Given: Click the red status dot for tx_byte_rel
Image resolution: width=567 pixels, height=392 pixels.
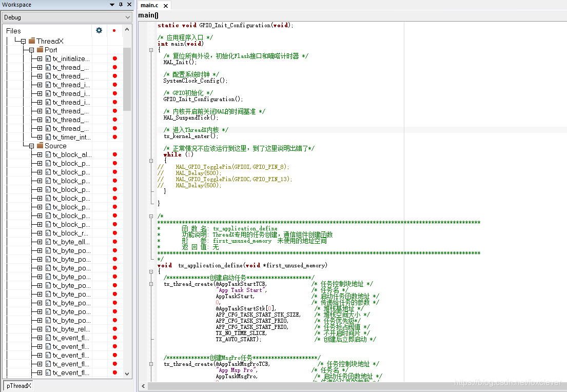Looking at the screenshot, I should point(114,329).
